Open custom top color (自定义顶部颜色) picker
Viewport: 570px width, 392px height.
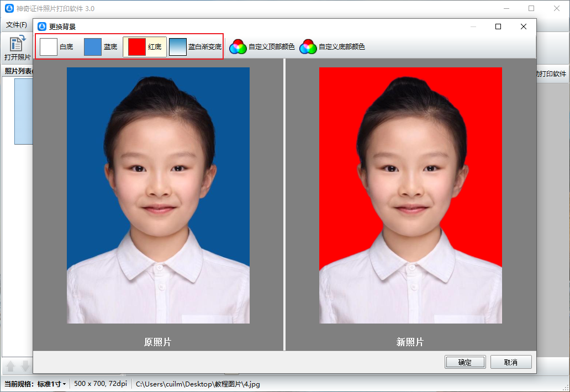(262, 47)
